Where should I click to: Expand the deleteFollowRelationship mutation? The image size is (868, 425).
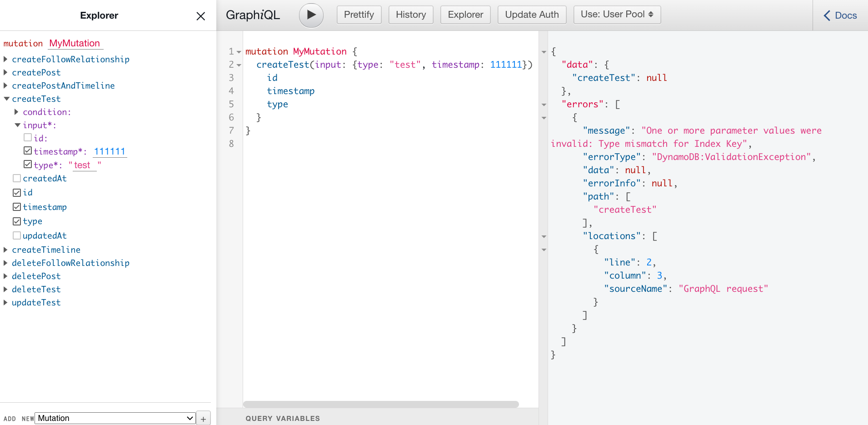pos(6,263)
